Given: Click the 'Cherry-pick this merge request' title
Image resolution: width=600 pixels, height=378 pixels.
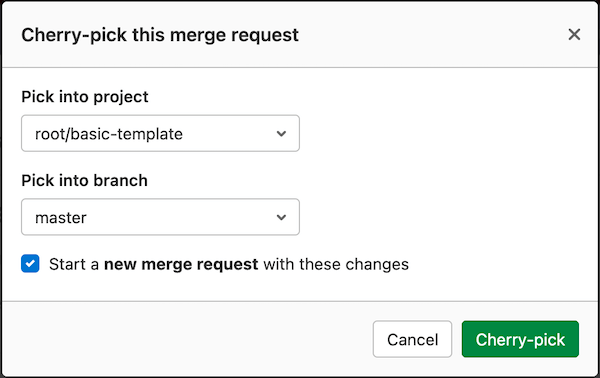Looking at the screenshot, I should 160,35.
